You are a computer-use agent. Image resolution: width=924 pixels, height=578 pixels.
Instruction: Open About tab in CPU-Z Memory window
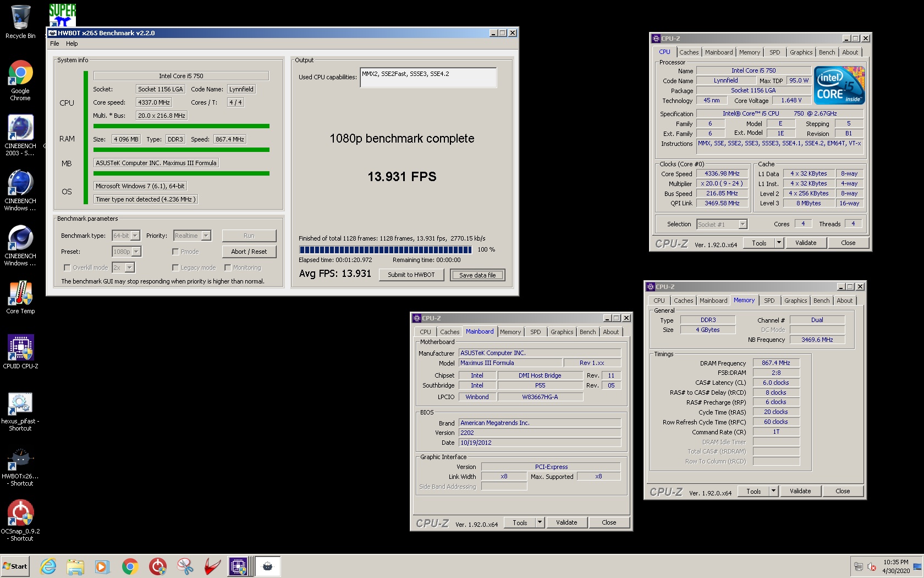[x=844, y=301]
